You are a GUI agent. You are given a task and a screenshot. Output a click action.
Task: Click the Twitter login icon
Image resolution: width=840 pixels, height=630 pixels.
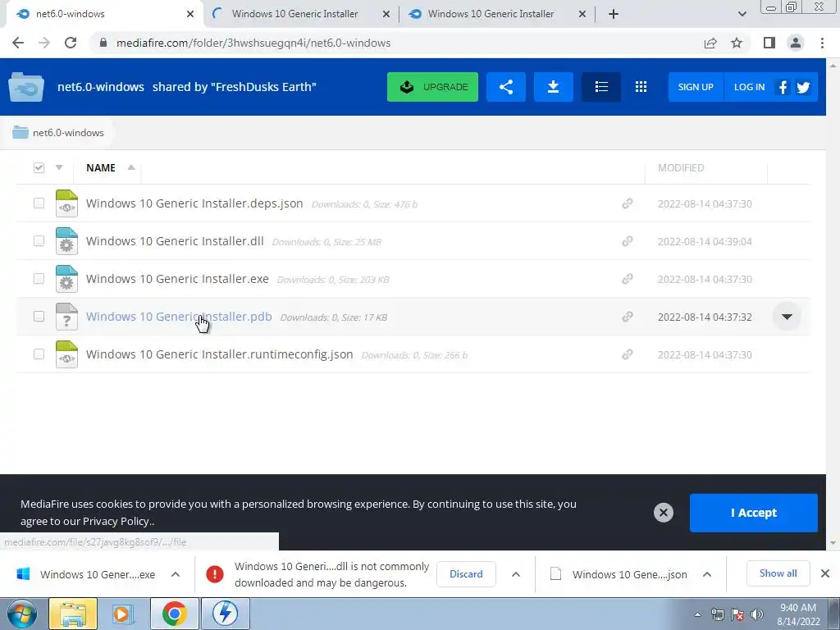click(x=802, y=87)
